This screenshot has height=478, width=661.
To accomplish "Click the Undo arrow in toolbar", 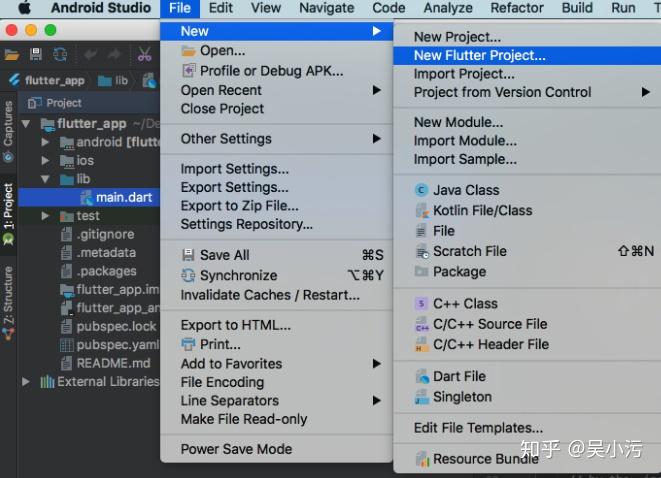I will [x=90, y=54].
